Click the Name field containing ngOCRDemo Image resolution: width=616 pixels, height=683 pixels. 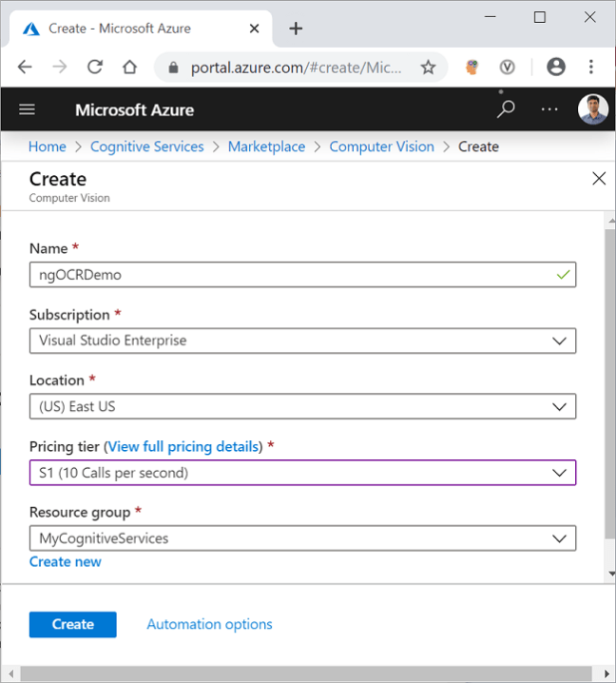tap(302, 274)
